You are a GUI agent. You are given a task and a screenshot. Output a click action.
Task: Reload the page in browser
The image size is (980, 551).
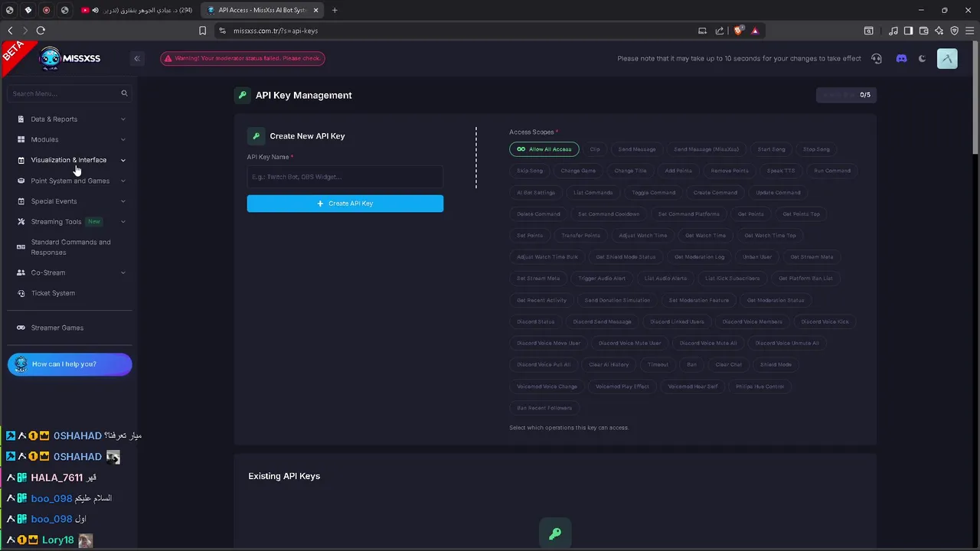click(x=41, y=31)
